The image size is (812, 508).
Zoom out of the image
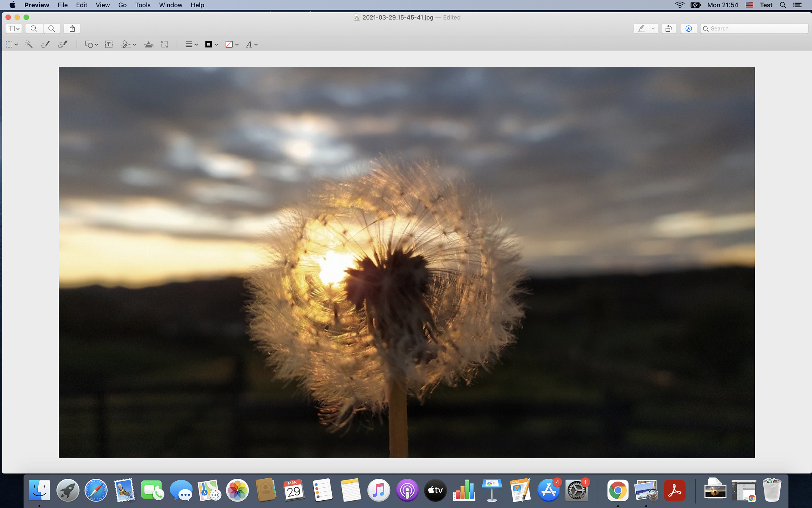tap(34, 28)
